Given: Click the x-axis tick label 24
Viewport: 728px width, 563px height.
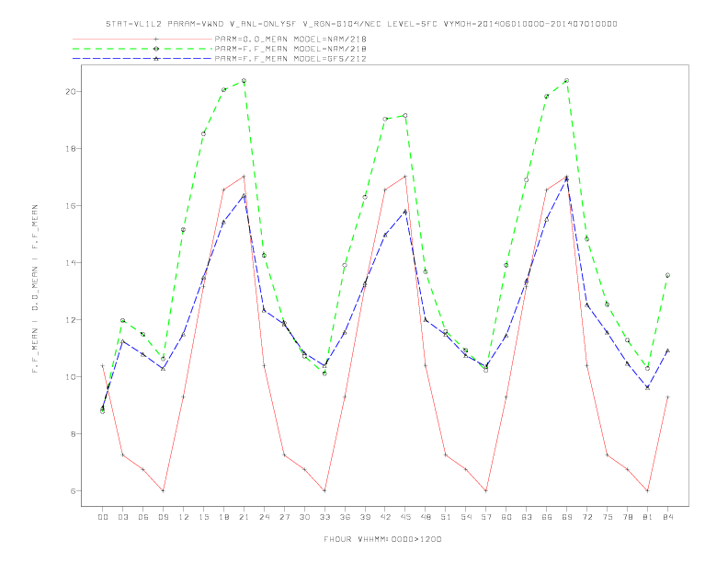Looking at the screenshot, I should click(264, 517).
